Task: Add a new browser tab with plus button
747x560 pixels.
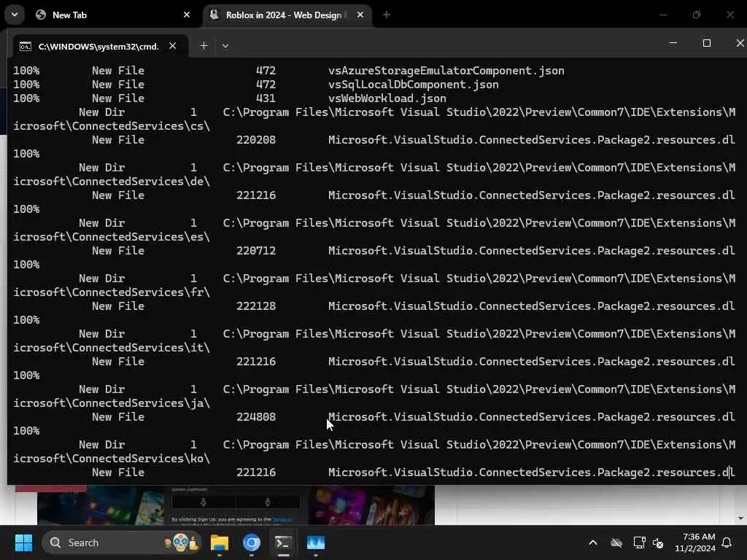Action: click(387, 15)
